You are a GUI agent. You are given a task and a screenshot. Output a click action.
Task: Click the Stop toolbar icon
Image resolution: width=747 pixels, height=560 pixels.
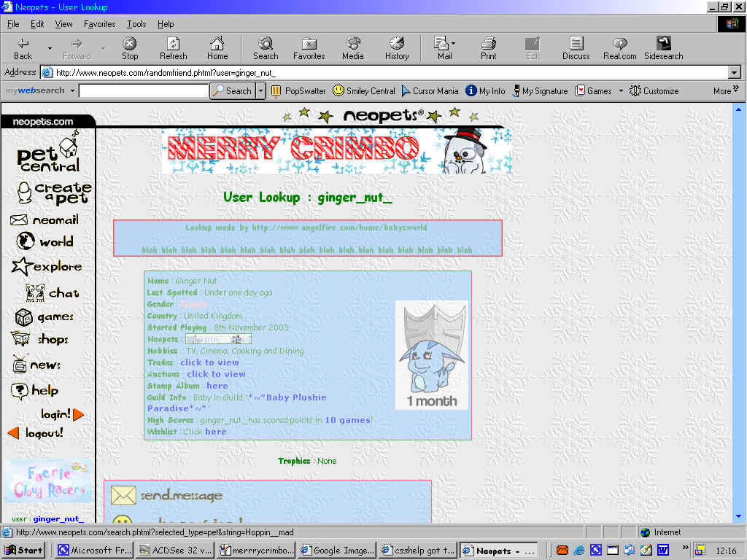tap(130, 48)
